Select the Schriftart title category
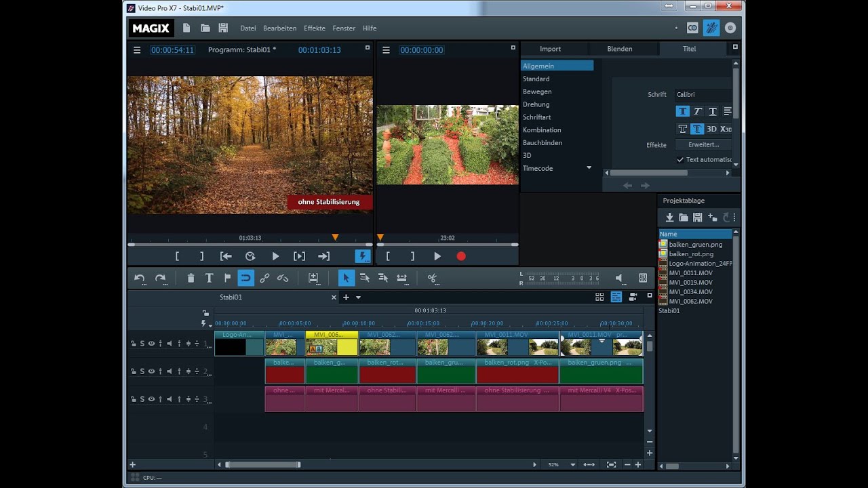This screenshot has width=868, height=488. click(x=536, y=117)
